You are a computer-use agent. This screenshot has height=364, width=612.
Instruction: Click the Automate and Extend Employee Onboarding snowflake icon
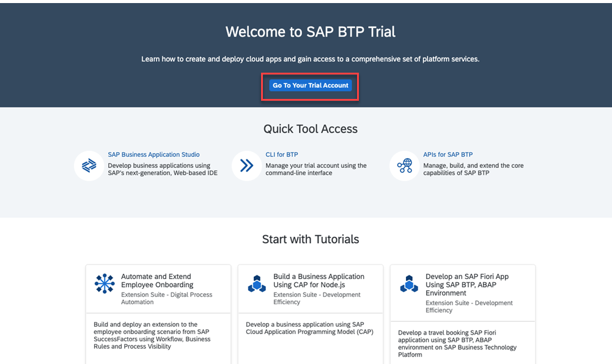tap(105, 283)
